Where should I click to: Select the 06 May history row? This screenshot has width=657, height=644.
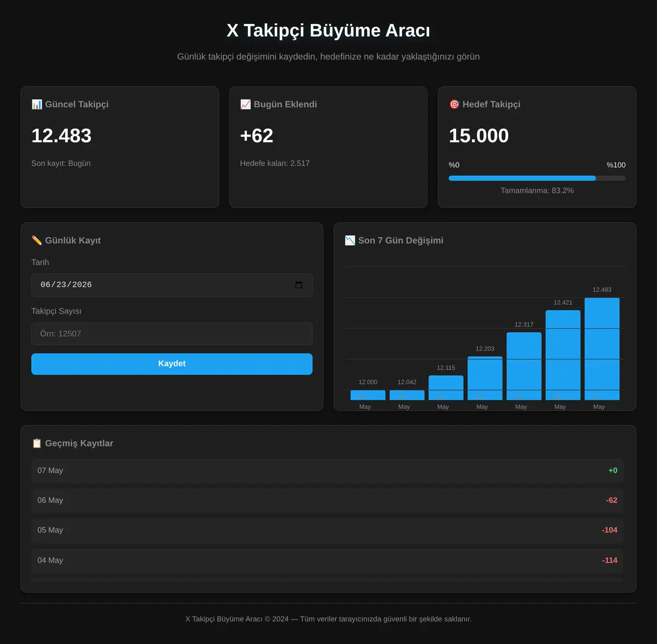pos(327,501)
